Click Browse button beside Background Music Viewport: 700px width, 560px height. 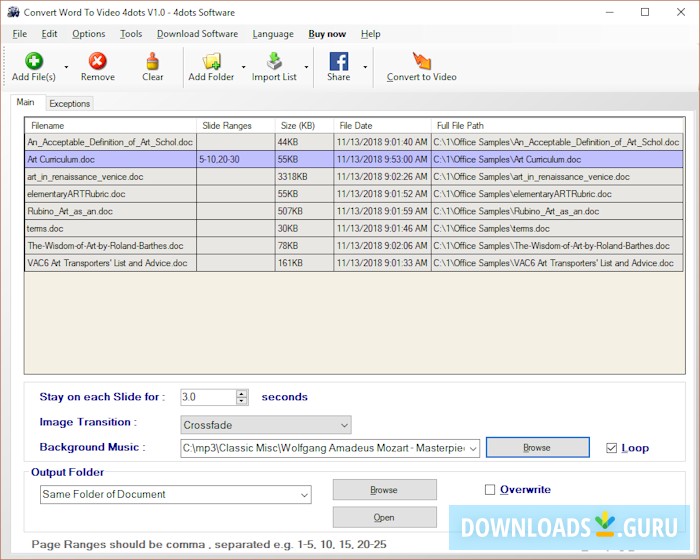pos(537,448)
